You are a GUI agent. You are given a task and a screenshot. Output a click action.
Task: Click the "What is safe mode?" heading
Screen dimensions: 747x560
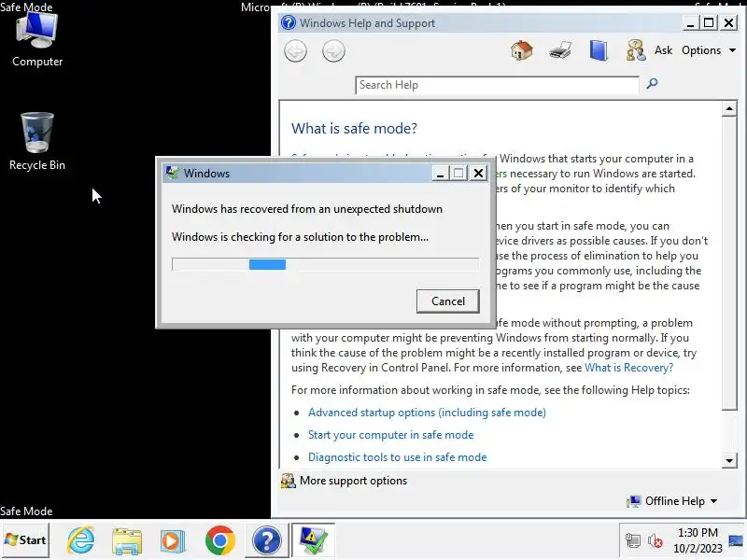pyautogui.click(x=354, y=128)
